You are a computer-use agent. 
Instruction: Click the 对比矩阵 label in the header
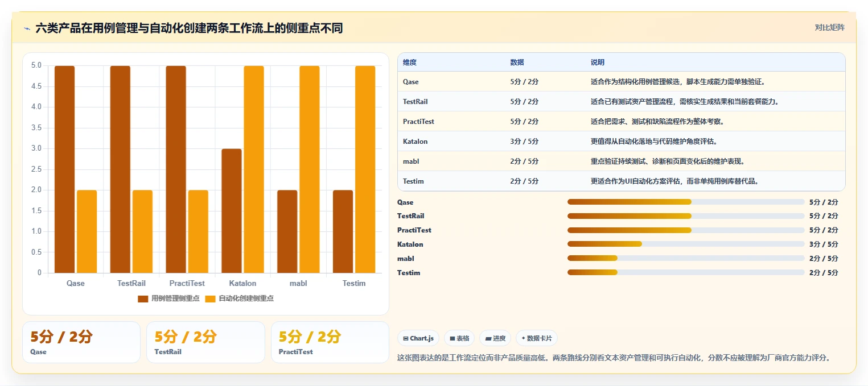coord(829,27)
